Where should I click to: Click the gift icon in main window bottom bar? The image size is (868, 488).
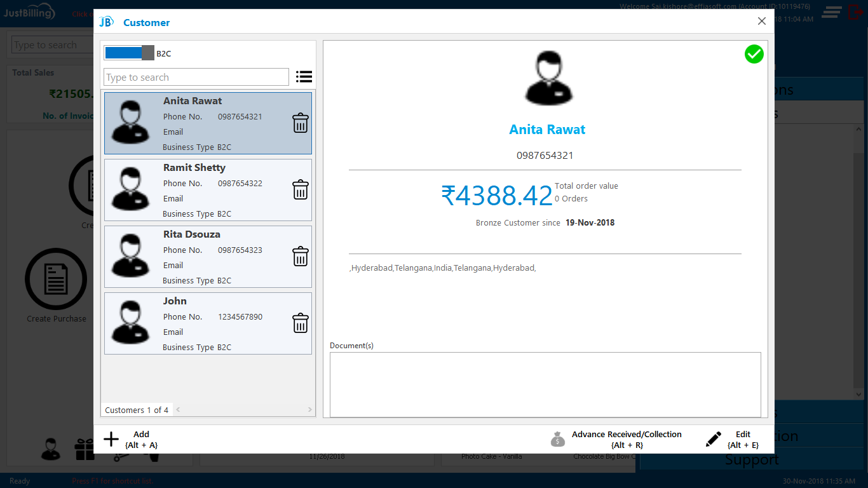84,449
